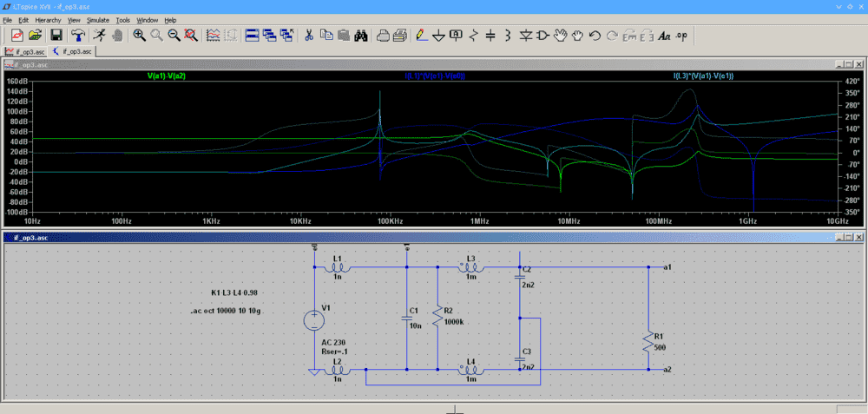Screen dimensions: 868x414
Task: Click the SPICE directive .op icon
Action: pyautogui.click(x=681, y=36)
